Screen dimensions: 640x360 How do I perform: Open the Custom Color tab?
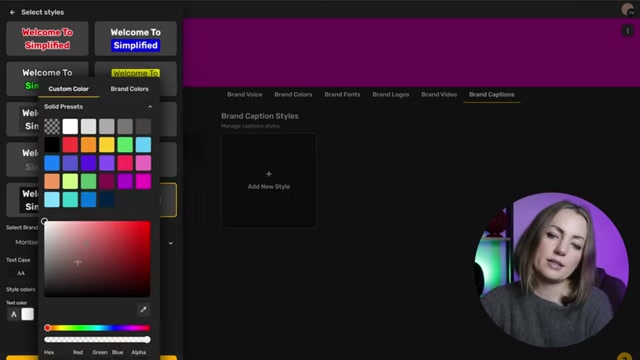(x=68, y=89)
